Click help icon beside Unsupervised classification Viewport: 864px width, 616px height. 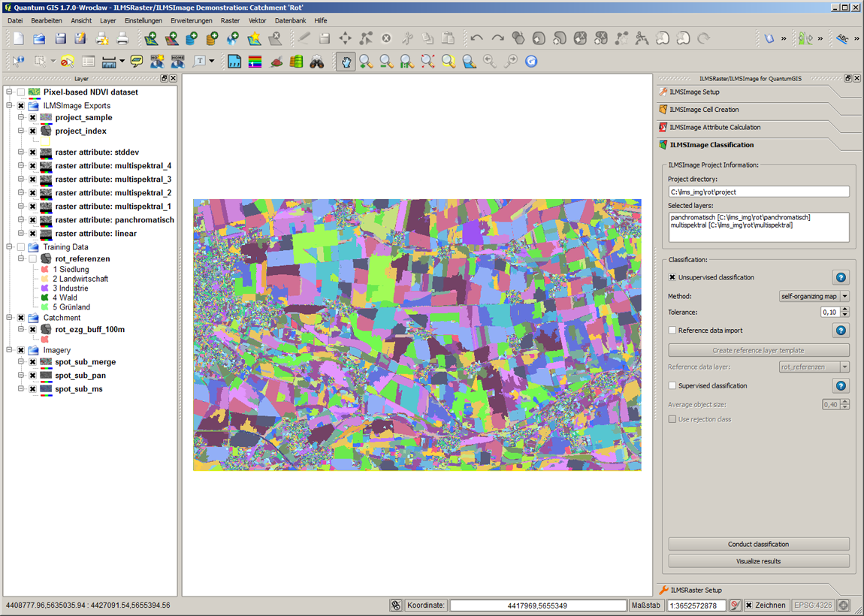(841, 277)
